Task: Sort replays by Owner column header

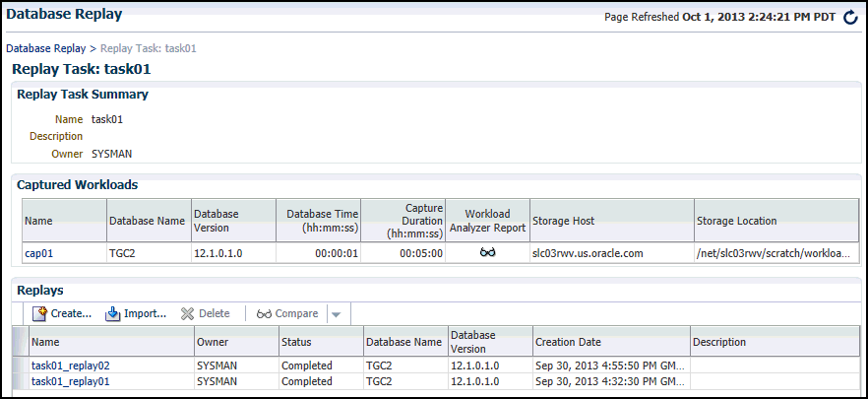Action: coord(213,342)
